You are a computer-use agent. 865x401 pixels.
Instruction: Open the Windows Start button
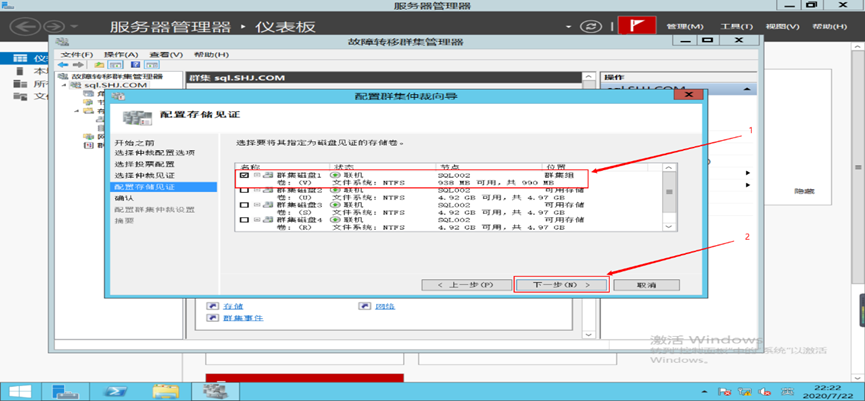[18, 391]
